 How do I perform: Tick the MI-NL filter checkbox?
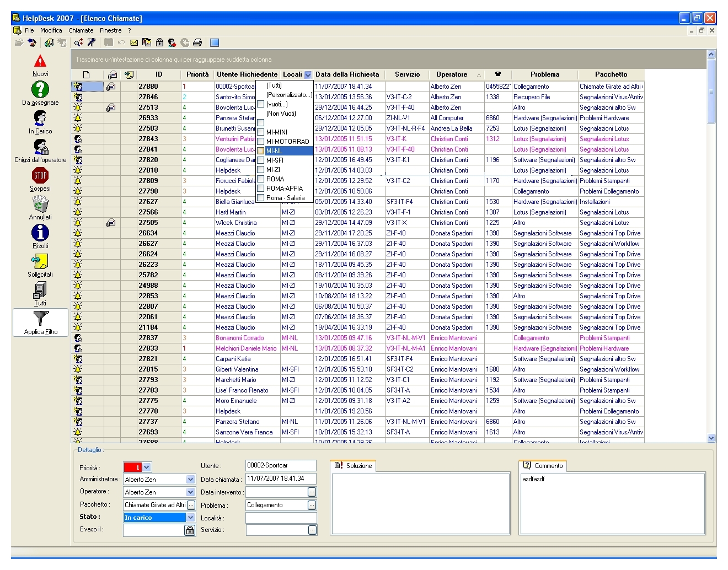point(261,151)
